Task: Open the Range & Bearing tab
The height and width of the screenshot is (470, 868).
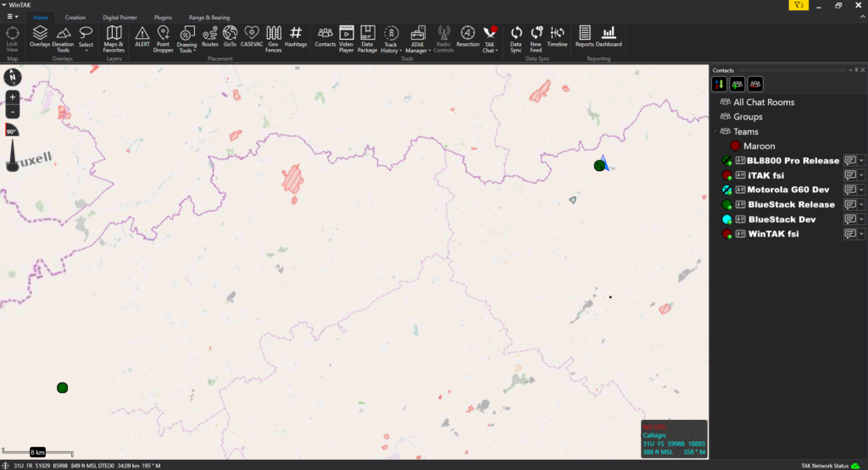Action: (209, 17)
